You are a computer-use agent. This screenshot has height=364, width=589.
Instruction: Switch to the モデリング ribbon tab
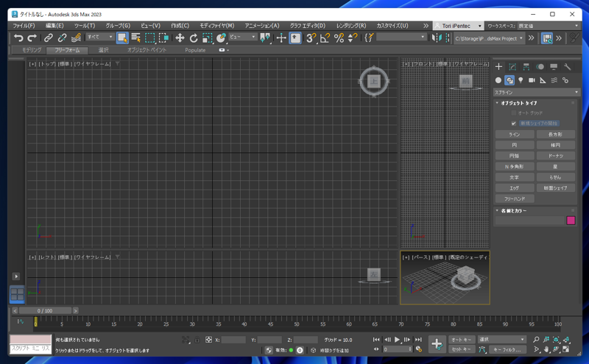point(31,50)
